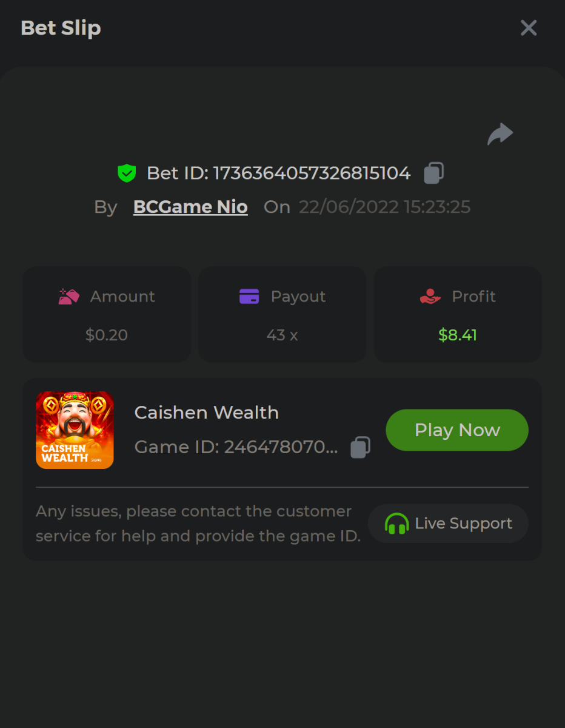Close the Bet Slip dialog

coord(529,28)
